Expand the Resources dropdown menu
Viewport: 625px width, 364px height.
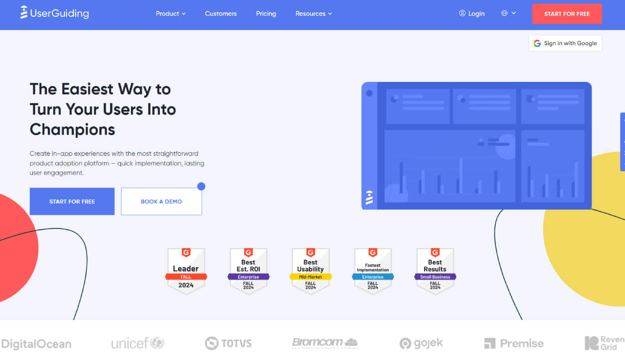314,14
